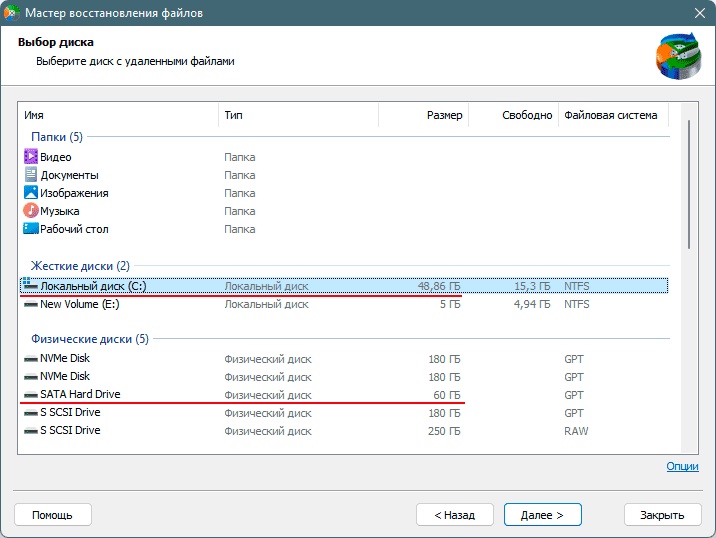This screenshot has height=538, width=716.
Task: Open the Опции link
Action: (682, 466)
